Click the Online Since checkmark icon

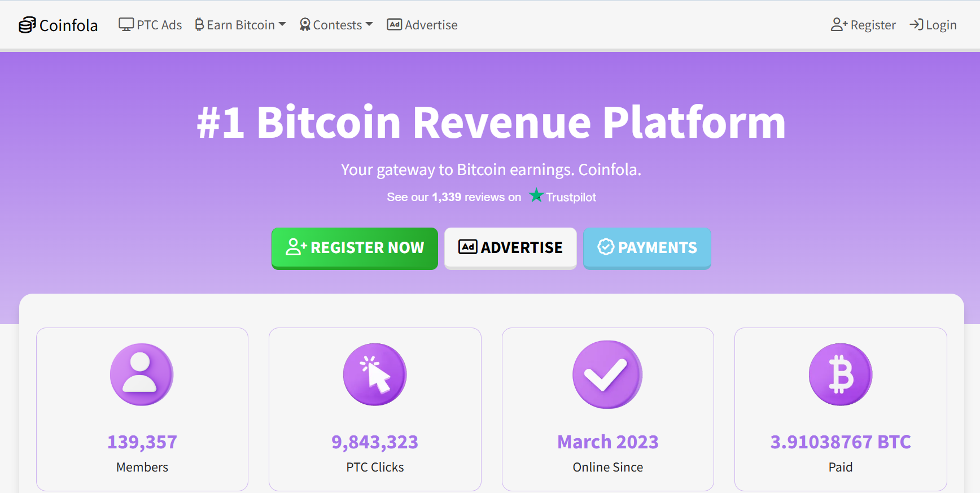point(607,374)
